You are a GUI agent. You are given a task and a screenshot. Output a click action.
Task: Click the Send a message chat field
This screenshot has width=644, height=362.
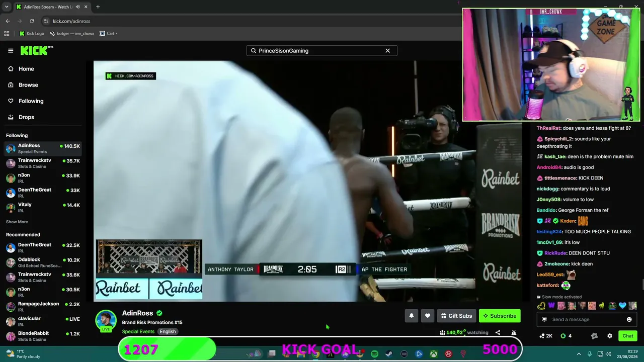(587, 319)
